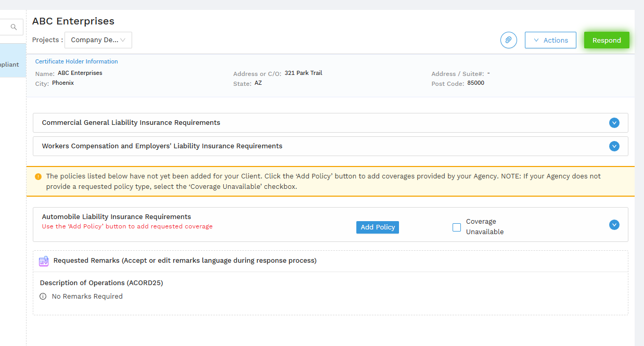644x346 pixels.
Task: Open the Actions dropdown menu
Action: click(550, 40)
